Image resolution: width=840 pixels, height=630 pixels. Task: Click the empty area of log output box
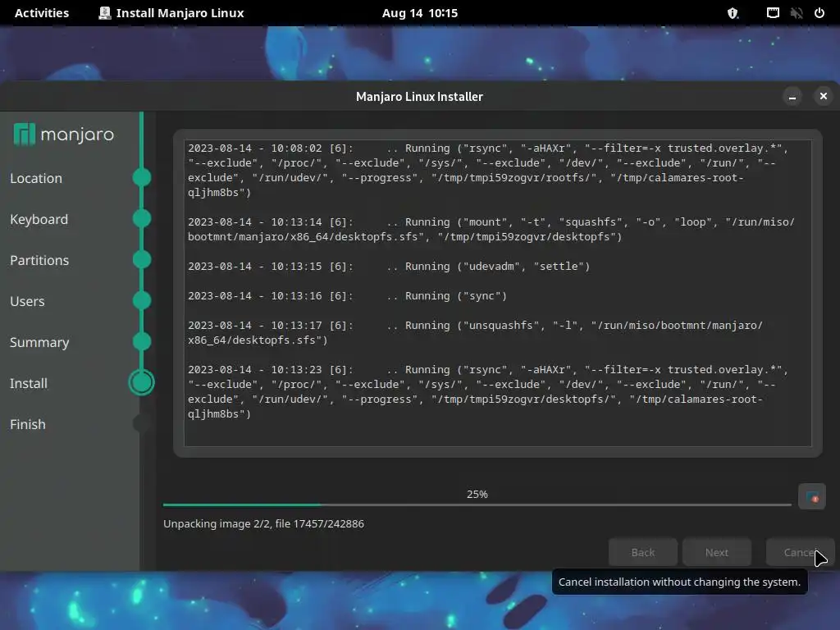pyautogui.click(x=498, y=433)
